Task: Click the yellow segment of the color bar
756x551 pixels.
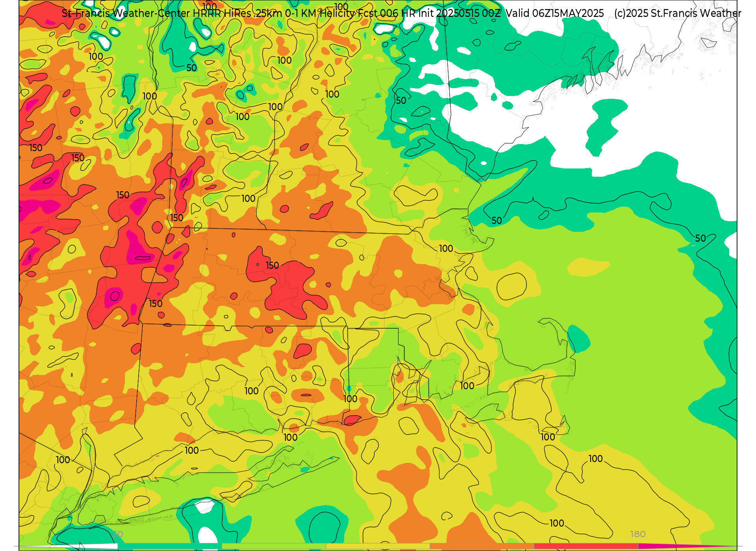Action: tap(378, 546)
